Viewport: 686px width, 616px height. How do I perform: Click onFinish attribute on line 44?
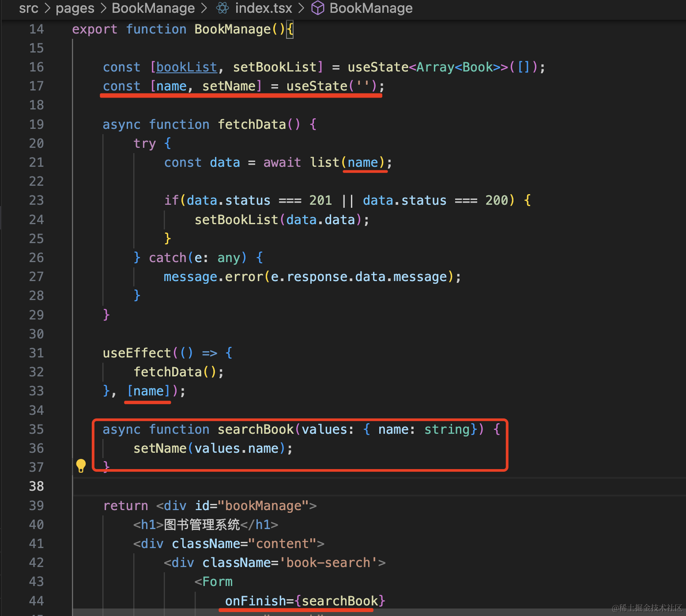click(x=256, y=601)
